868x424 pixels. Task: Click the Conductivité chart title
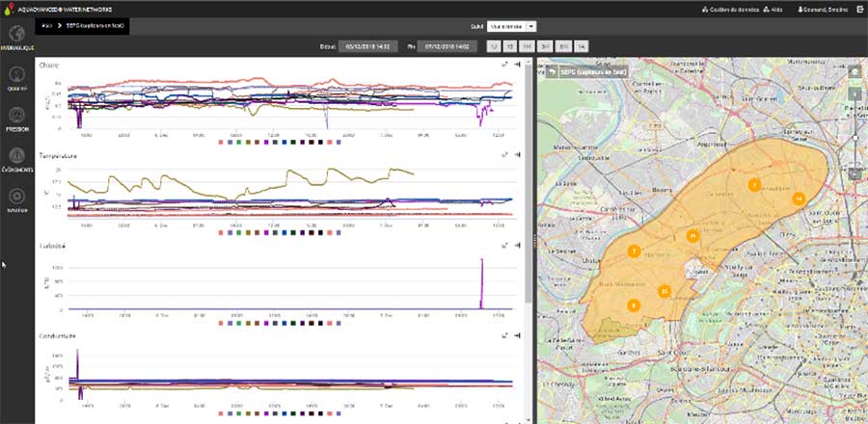[x=58, y=336]
